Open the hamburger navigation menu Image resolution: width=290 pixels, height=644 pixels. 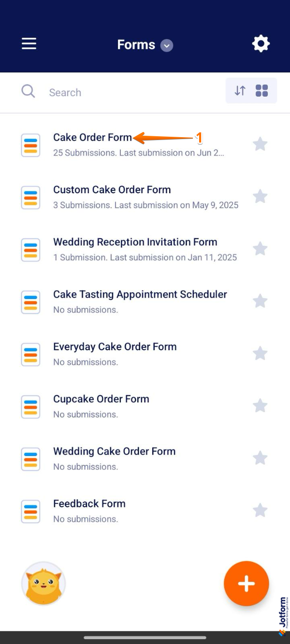29,43
